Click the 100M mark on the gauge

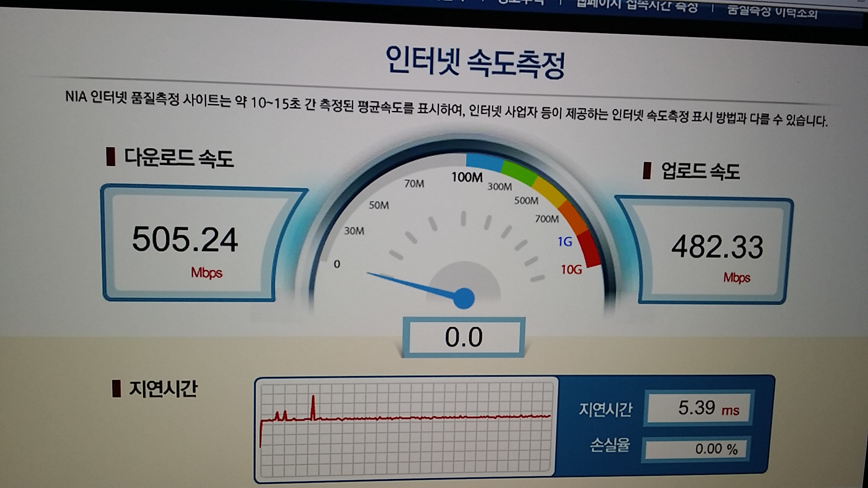click(x=467, y=177)
